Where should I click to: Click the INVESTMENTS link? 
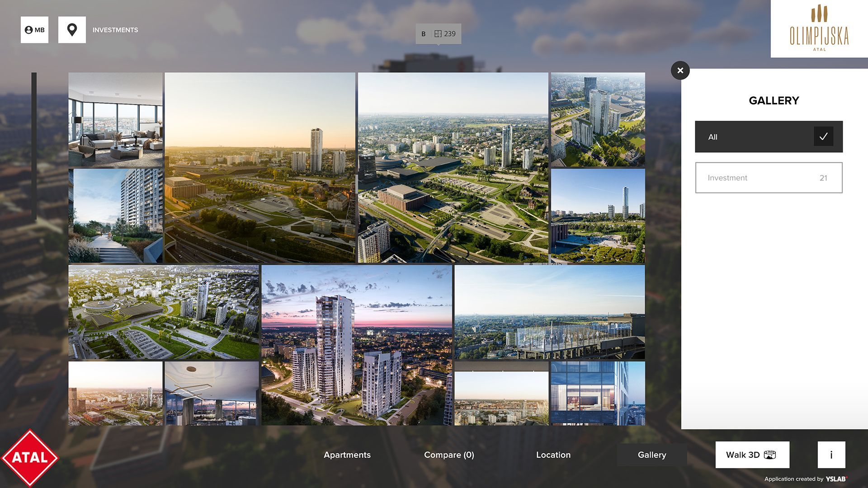point(115,30)
